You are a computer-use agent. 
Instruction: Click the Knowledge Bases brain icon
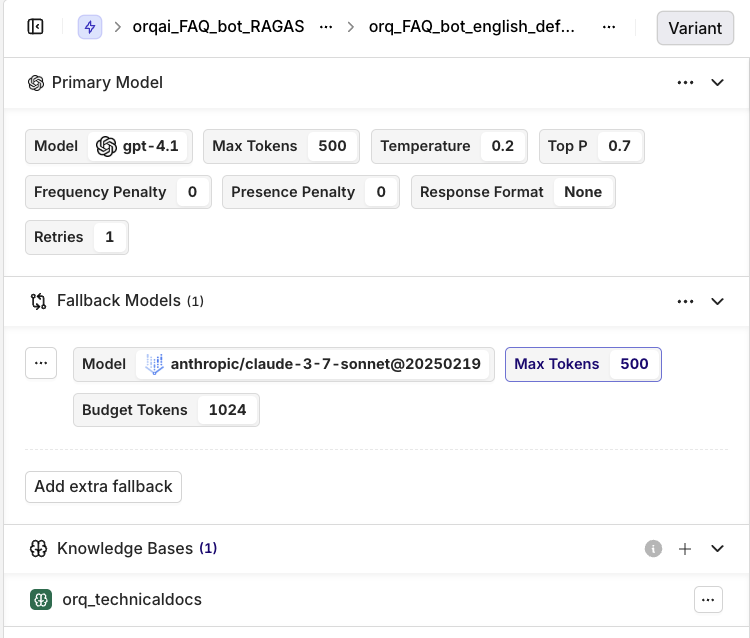pos(38,549)
